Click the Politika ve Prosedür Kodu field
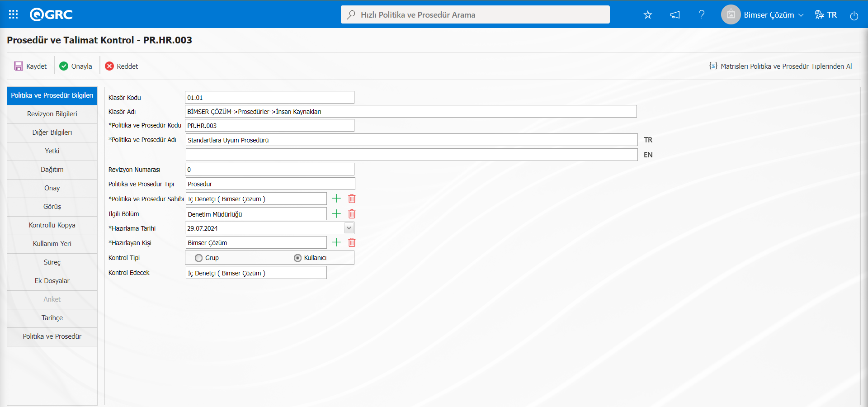The height and width of the screenshot is (407, 868). 269,125
